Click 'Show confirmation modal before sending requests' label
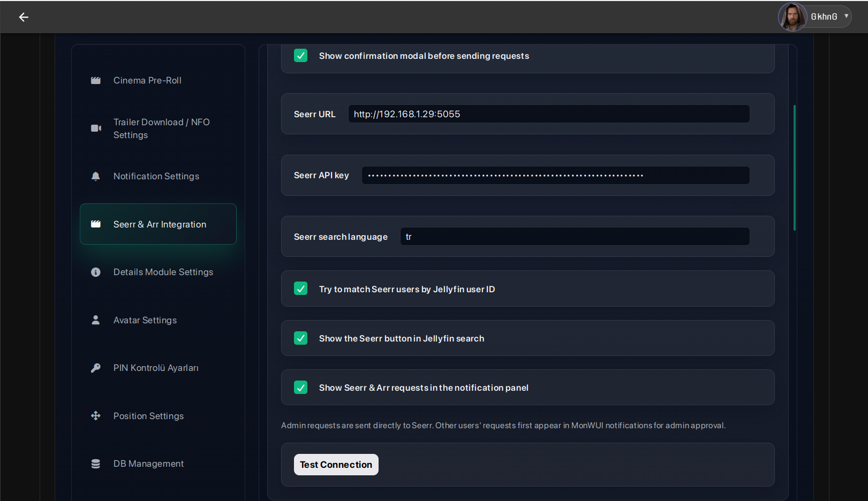868x501 pixels. click(x=424, y=56)
